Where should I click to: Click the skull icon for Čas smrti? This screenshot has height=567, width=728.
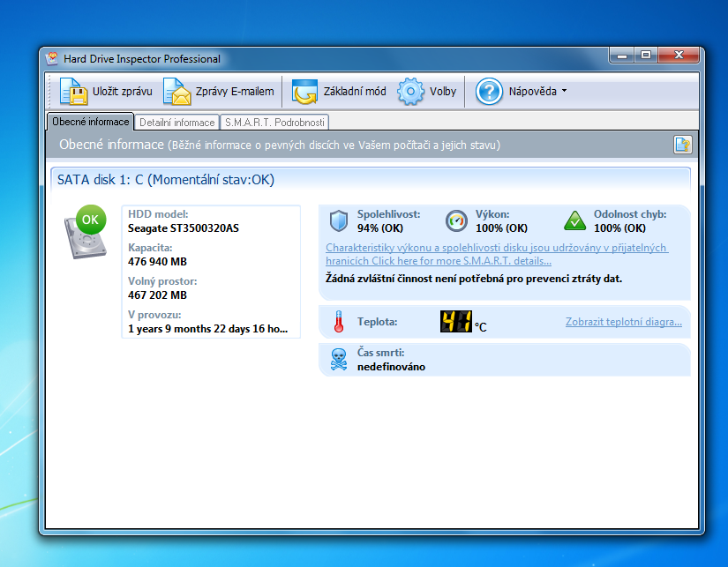pyautogui.click(x=338, y=360)
